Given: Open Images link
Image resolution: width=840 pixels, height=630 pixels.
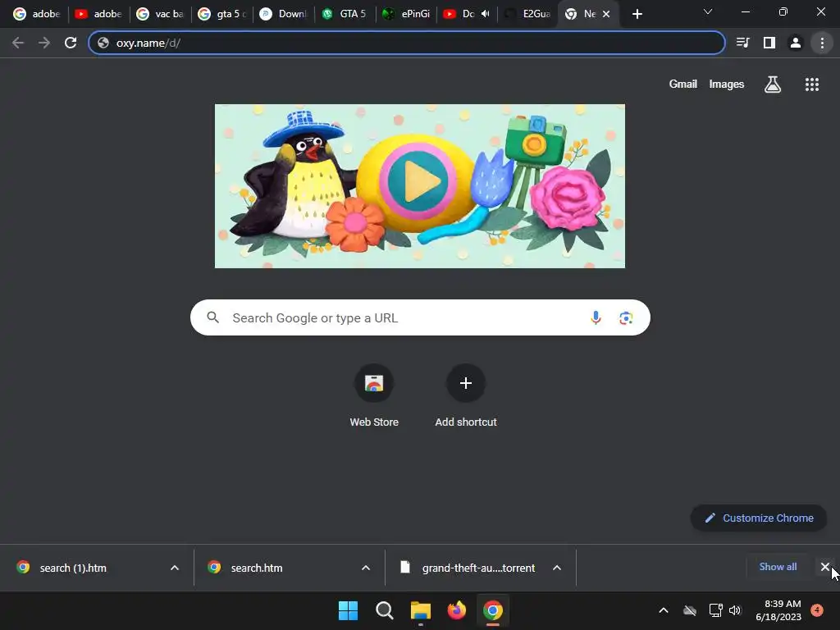Looking at the screenshot, I should pyautogui.click(x=727, y=84).
